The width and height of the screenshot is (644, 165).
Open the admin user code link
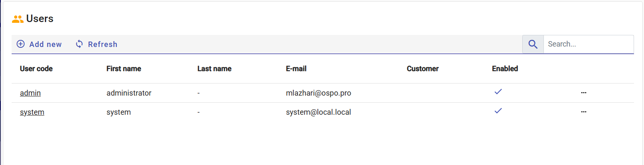click(30, 93)
